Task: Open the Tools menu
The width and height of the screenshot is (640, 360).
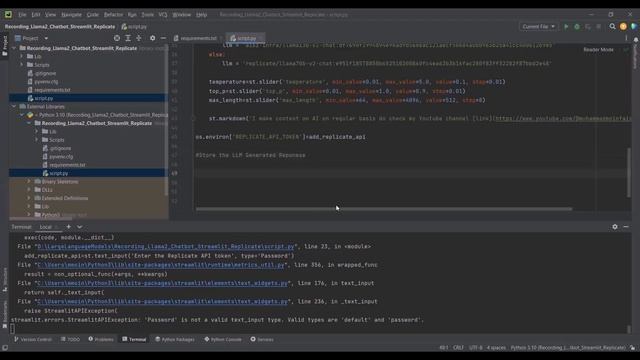Action: point(147,15)
